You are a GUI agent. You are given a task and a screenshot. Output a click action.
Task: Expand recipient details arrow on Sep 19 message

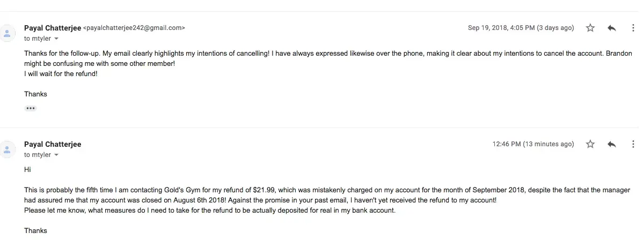[x=56, y=39]
